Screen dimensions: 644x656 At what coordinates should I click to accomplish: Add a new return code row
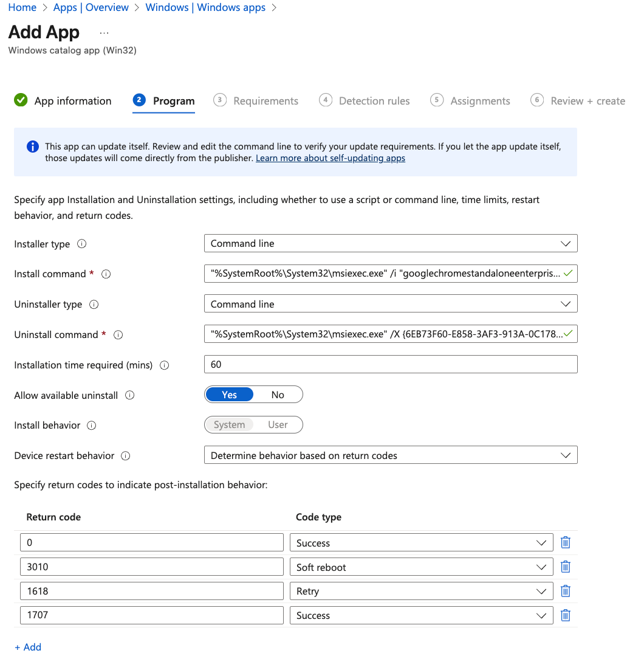(28, 647)
